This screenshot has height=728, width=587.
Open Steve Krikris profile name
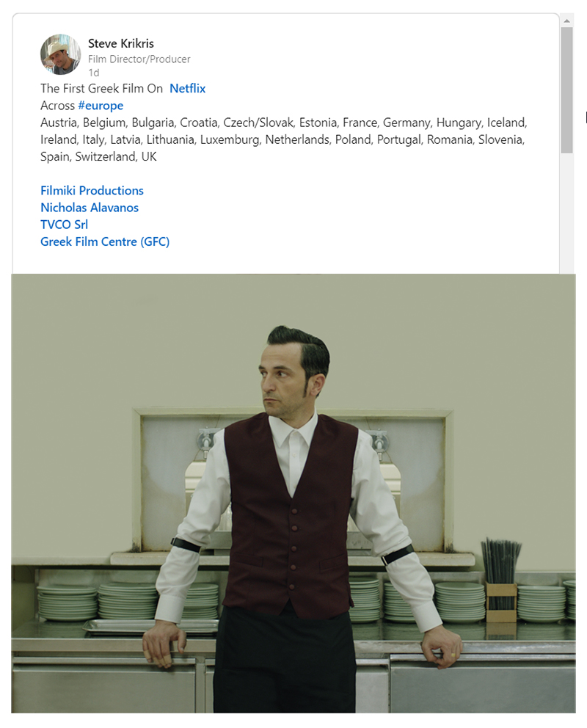(121, 43)
